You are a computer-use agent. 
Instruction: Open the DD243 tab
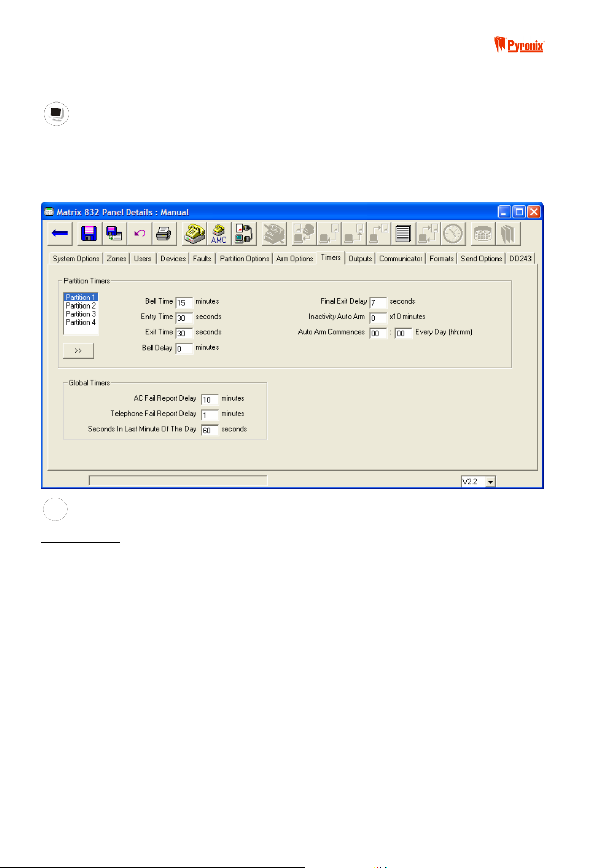point(521,259)
